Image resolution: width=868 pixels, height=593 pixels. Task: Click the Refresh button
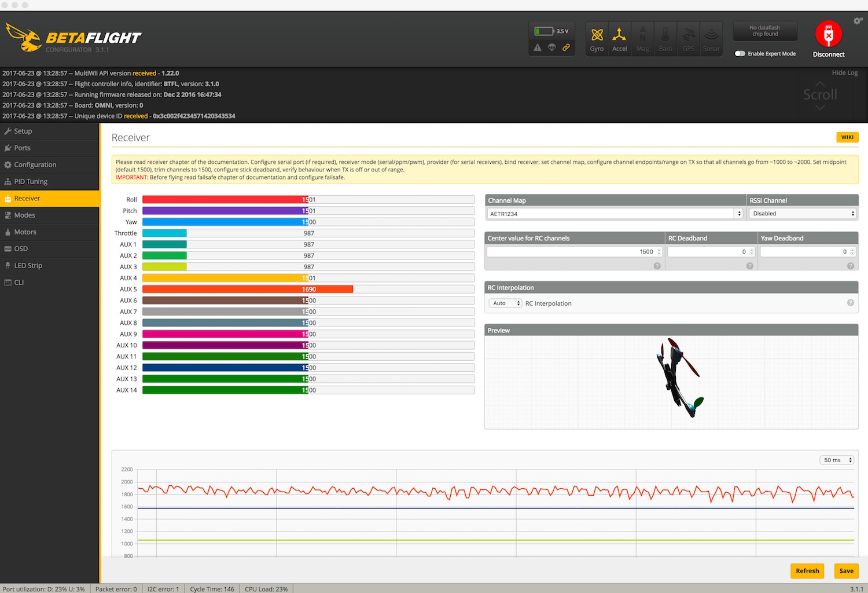(x=807, y=571)
